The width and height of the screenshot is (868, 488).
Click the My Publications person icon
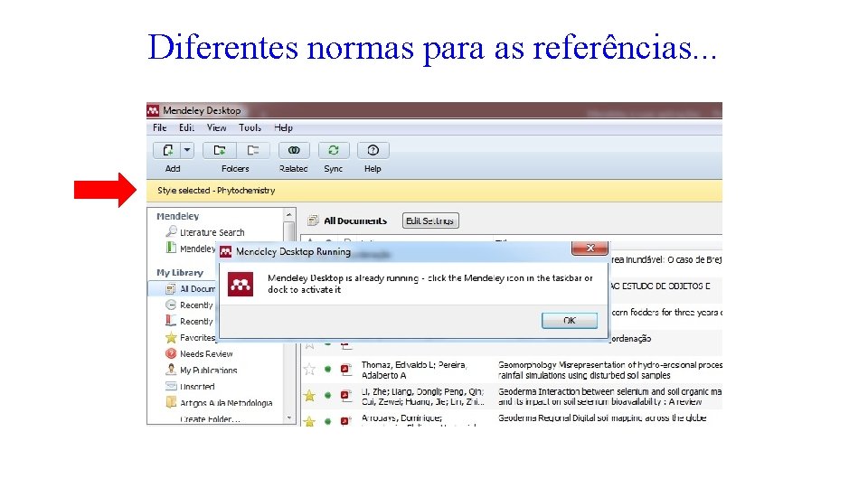pos(171,370)
